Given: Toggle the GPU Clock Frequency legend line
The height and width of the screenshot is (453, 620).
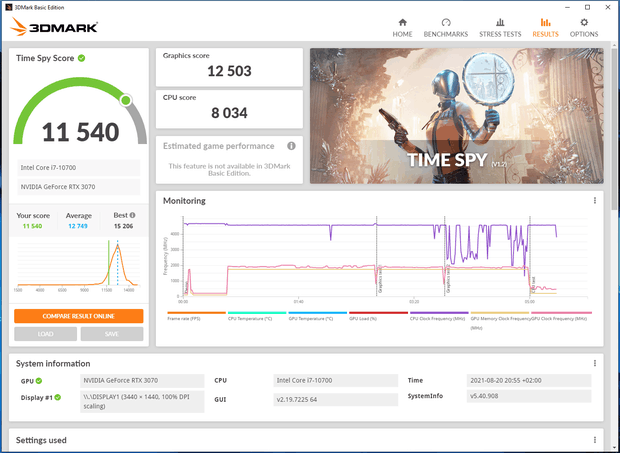Looking at the screenshot, I should [561, 316].
